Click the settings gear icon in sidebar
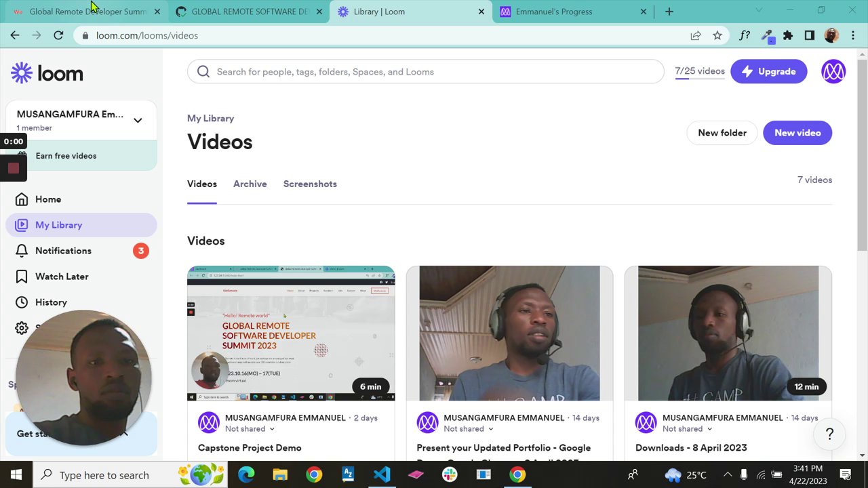This screenshot has height=488, width=868. tap(22, 328)
